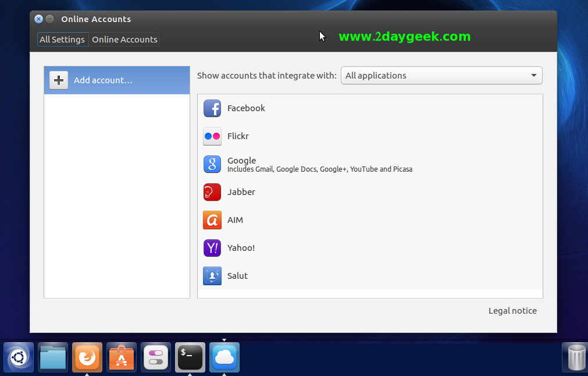588x376 pixels.
Task: Choose the blue Google account icon
Action: point(212,164)
